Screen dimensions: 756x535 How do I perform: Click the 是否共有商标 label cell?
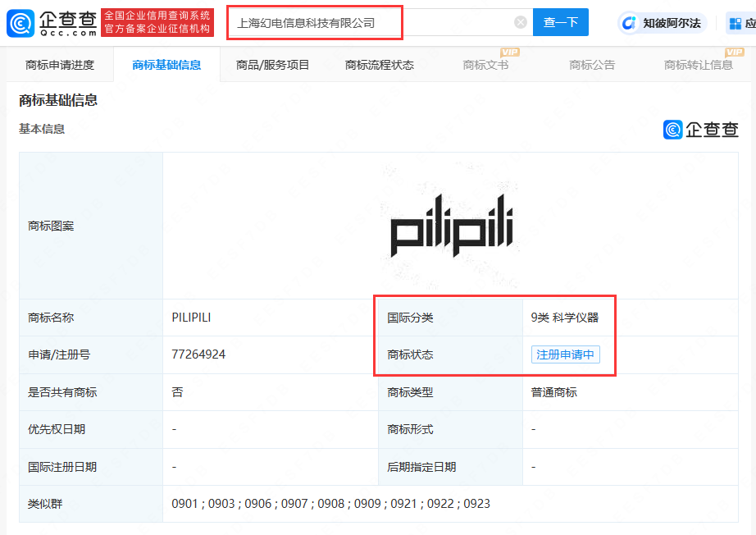click(91, 392)
